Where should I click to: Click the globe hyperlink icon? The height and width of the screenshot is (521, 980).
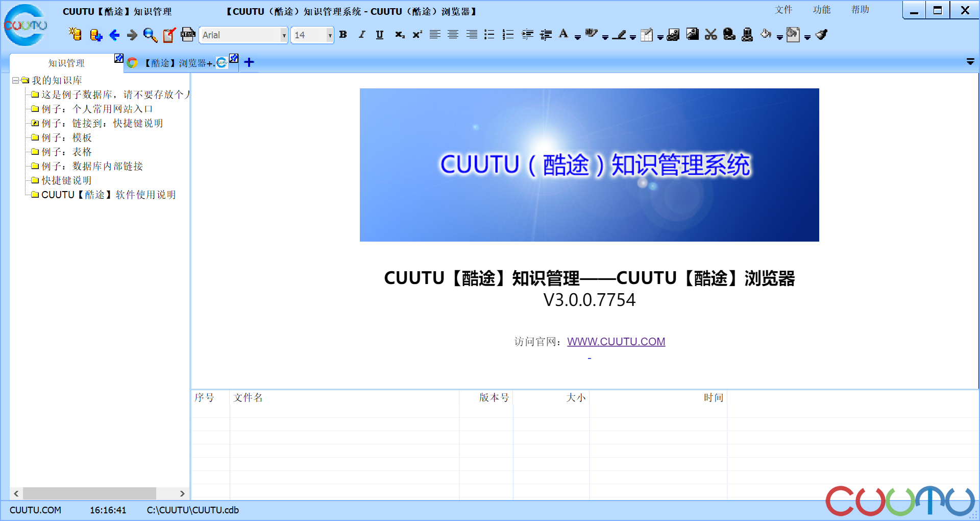tap(729, 34)
